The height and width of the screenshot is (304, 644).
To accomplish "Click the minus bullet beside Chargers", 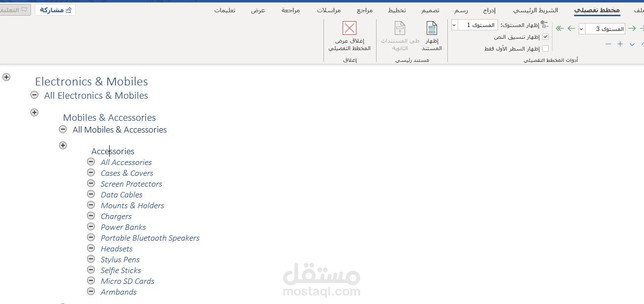I will coord(91,216).
